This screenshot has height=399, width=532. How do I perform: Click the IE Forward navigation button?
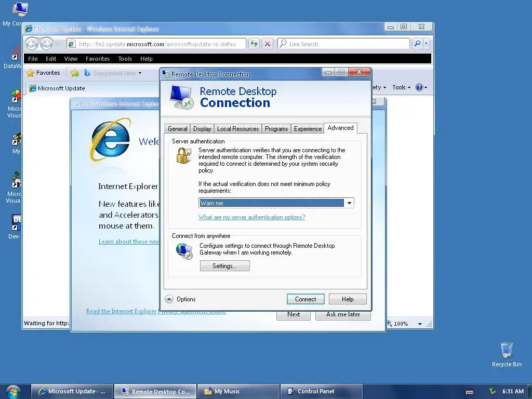pyautogui.click(x=46, y=44)
